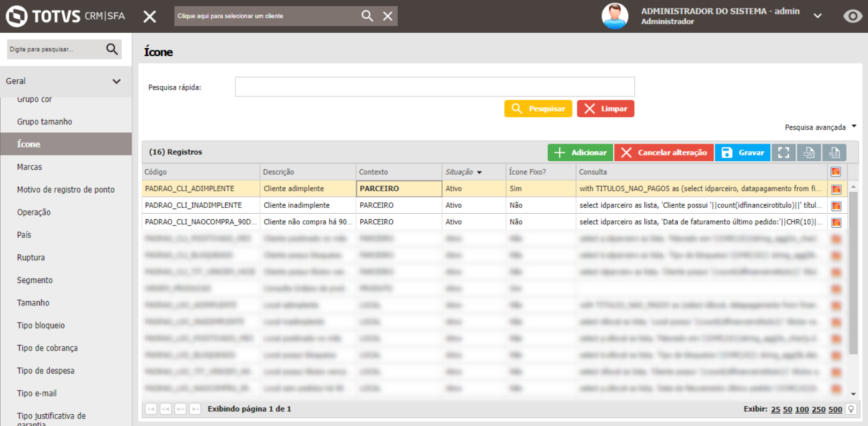Viewport: 868px width, 426px height.
Task: Open the Tipo de despesa menu item
Action: click(x=46, y=370)
